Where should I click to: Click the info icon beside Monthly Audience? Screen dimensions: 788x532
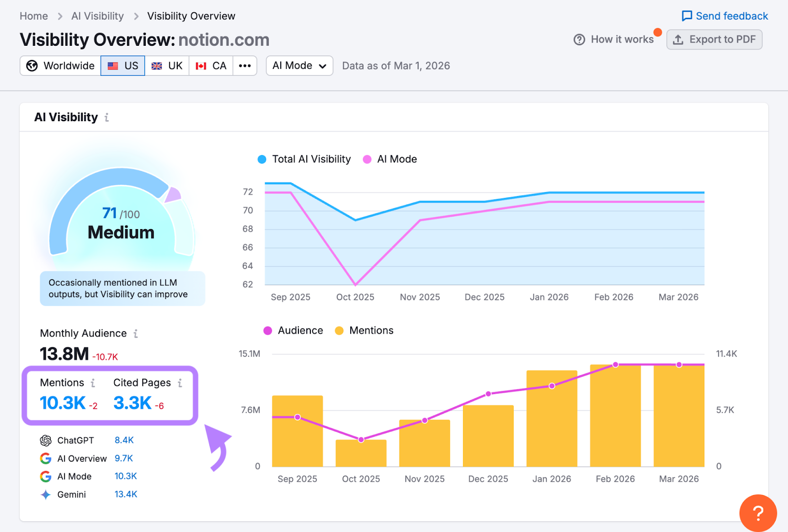coord(135,333)
